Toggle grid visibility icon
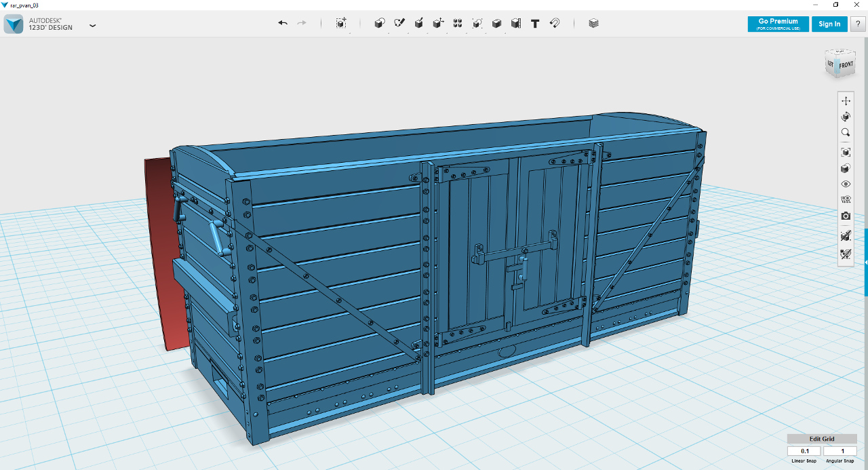Image resolution: width=868 pixels, height=470 pixels. pos(846,200)
